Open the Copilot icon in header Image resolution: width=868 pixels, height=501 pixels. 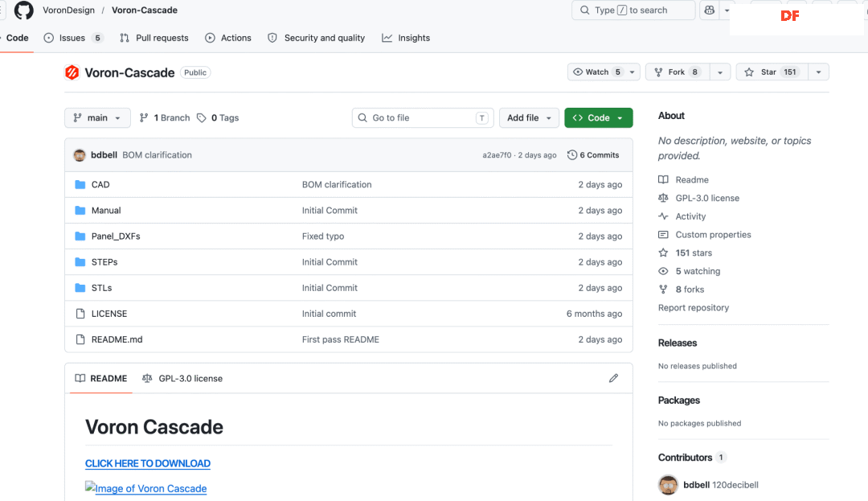709,10
